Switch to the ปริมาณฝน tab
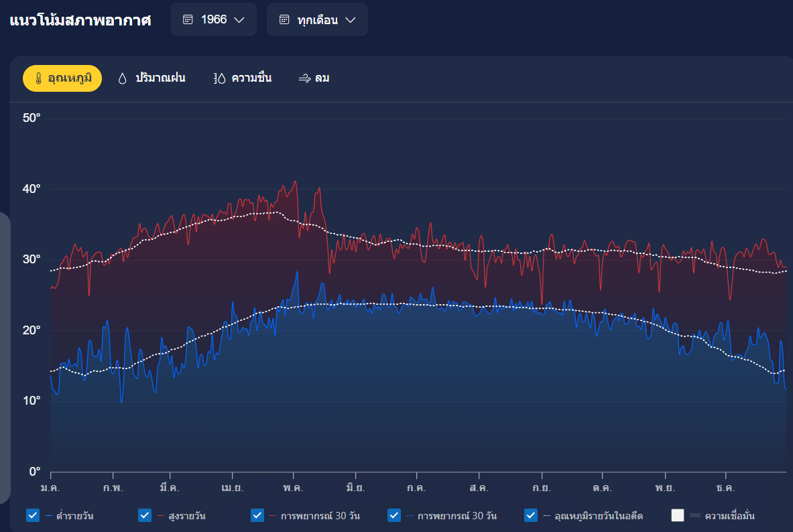 click(x=151, y=78)
